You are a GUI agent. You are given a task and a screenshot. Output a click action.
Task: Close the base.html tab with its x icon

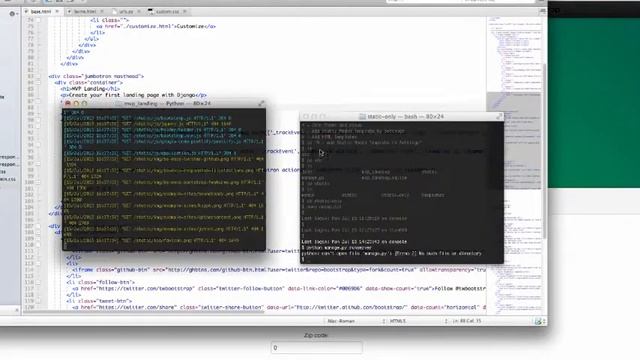click(x=57, y=11)
